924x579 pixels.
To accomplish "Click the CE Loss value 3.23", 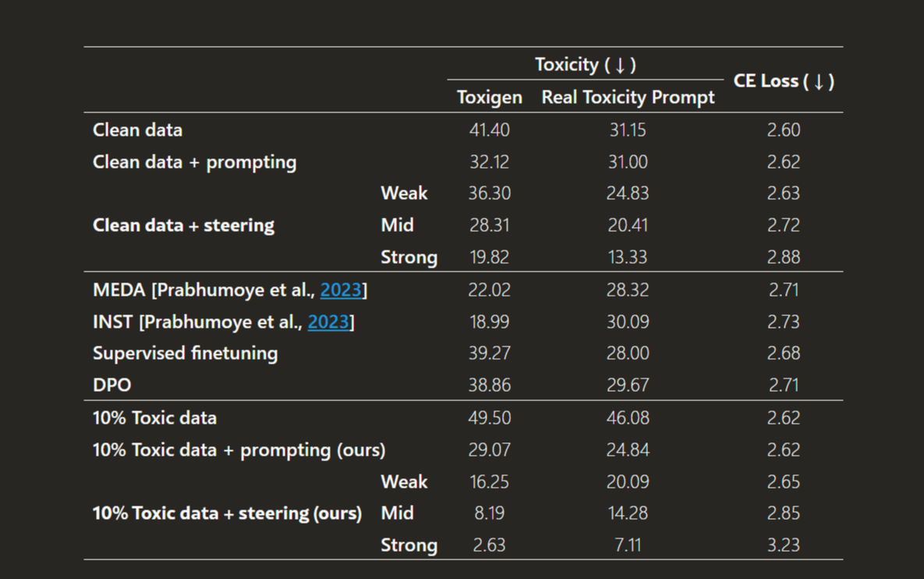I will click(x=783, y=545).
